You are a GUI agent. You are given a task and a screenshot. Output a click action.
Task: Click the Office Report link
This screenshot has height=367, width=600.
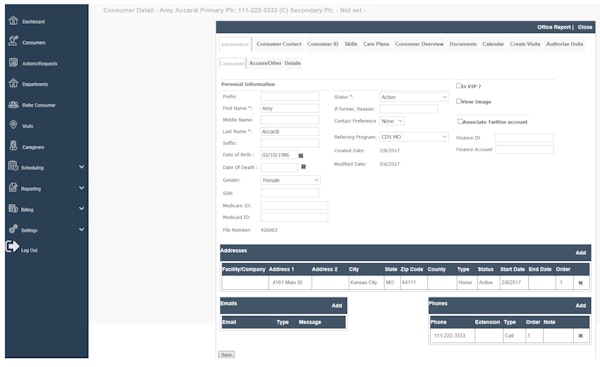click(x=554, y=27)
